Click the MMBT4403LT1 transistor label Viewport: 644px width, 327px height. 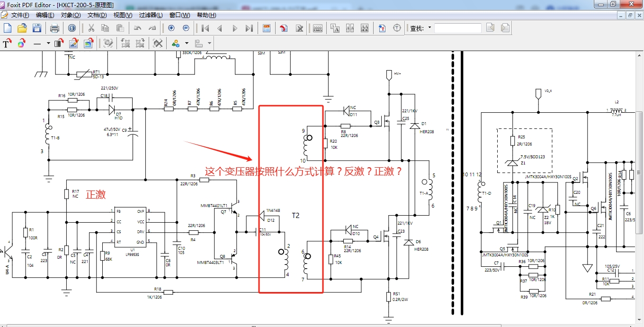[x=211, y=262]
